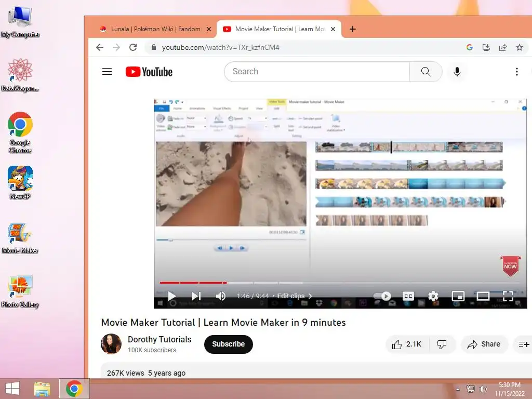Open the Dorothy Tutorials channel avatar
The height and width of the screenshot is (399, 532).
click(111, 344)
